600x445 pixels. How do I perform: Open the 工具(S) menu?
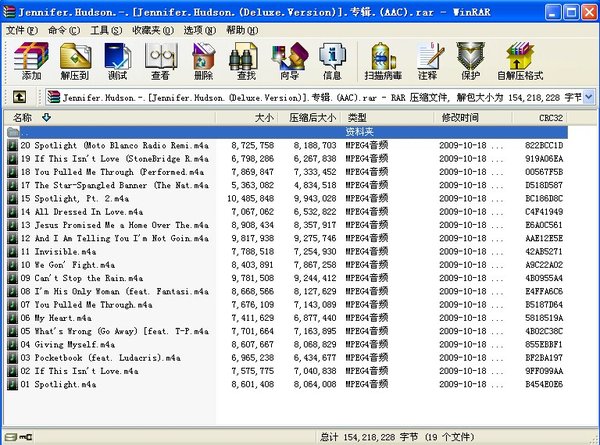tap(106, 30)
